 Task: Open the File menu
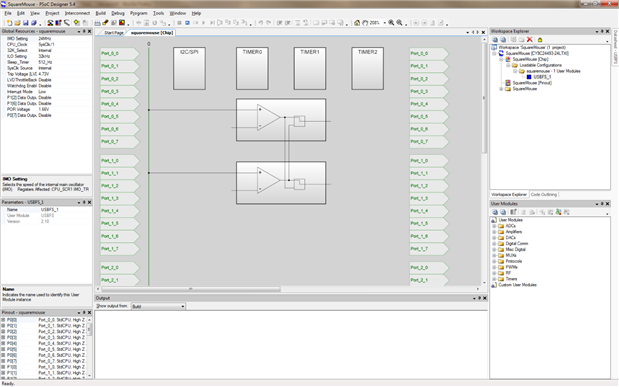click(x=8, y=13)
